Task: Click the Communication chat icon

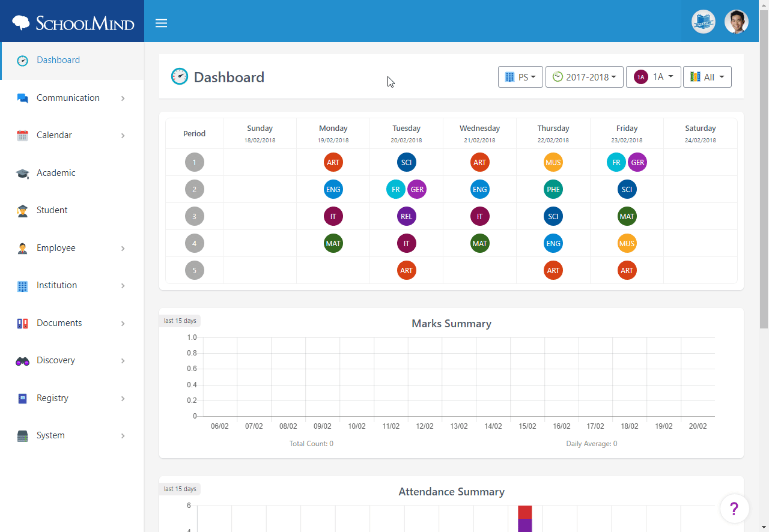Action: coord(22,98)
